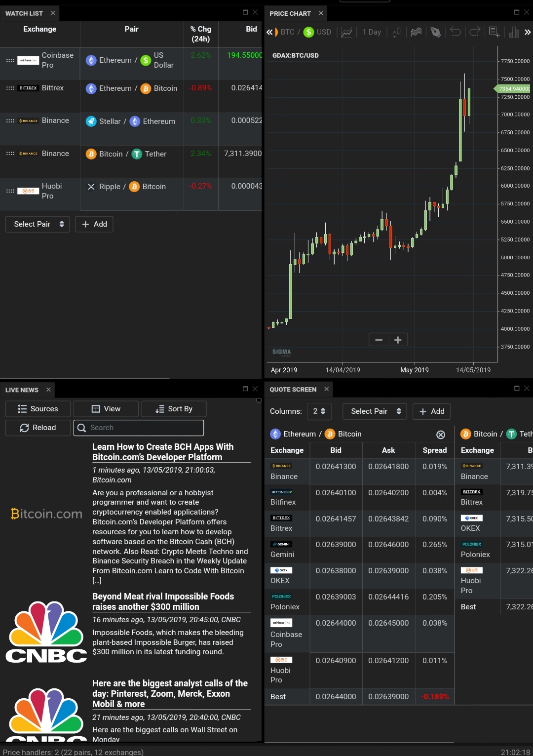Click the Reload news button

(38, 428)
